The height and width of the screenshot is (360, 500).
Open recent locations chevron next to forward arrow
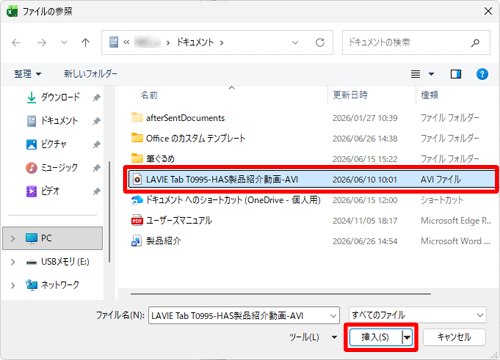64,43
